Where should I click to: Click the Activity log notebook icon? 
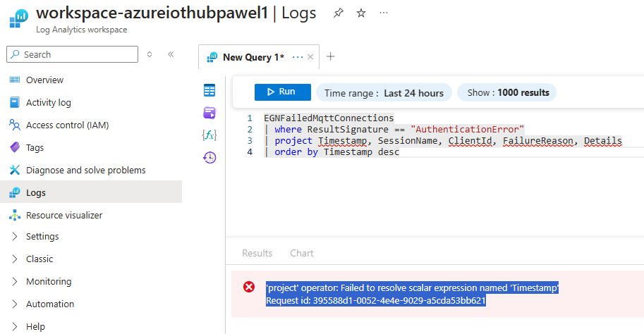14,103
